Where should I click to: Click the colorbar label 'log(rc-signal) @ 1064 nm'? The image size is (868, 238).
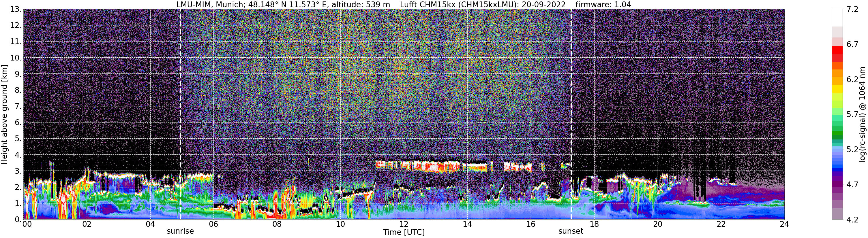click(x=862, y=114)
